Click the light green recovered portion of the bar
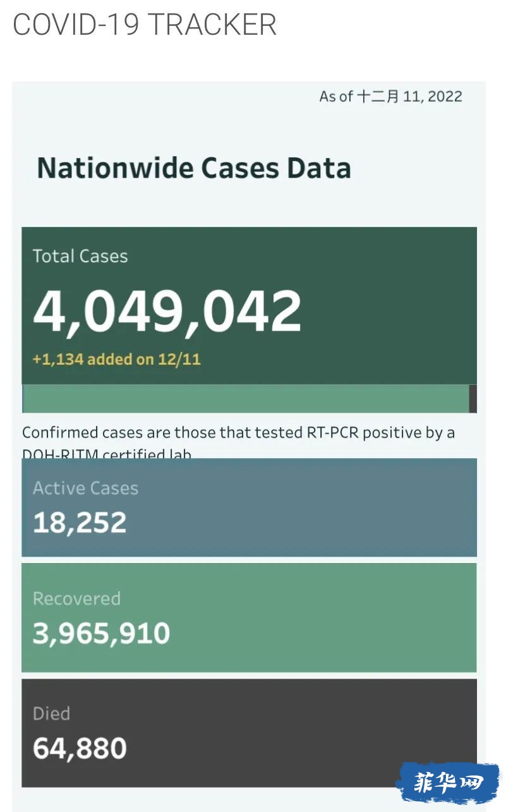Image resolution: width=506 pixels, height=812 pixels. tap(246, 399)
